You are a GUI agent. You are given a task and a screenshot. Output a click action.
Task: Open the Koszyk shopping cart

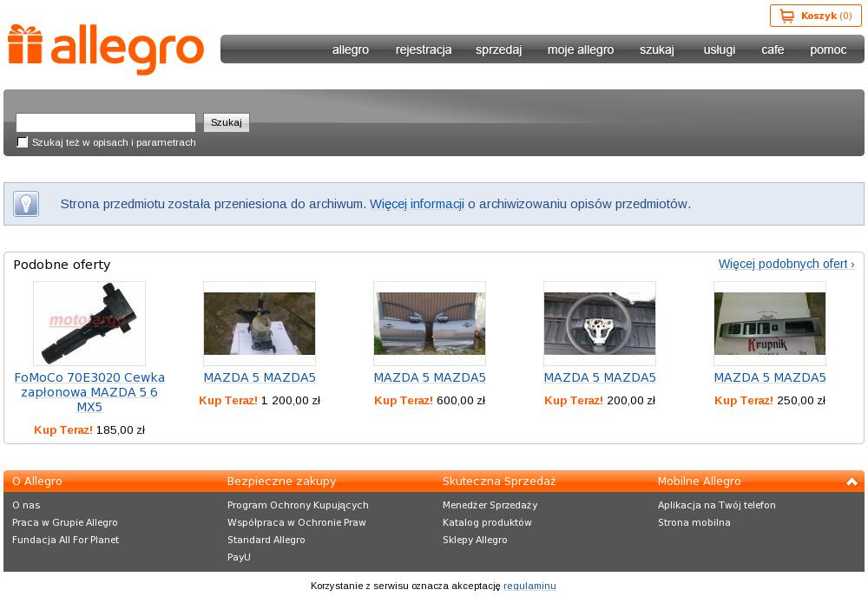(x=815, y=16)
